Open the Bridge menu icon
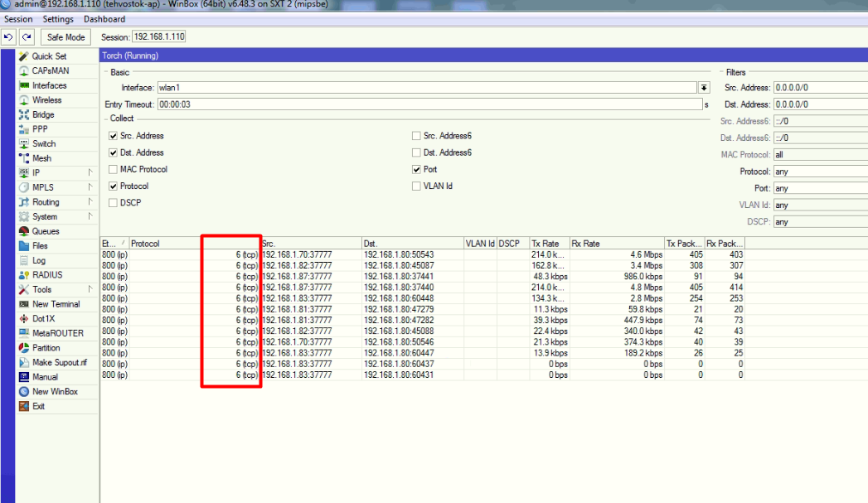The image size is (868, 503). pos(24,115)
